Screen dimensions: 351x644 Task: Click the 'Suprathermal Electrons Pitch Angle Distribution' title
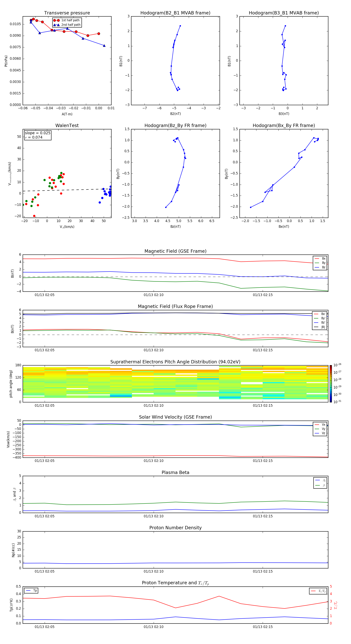click(175, 362)
